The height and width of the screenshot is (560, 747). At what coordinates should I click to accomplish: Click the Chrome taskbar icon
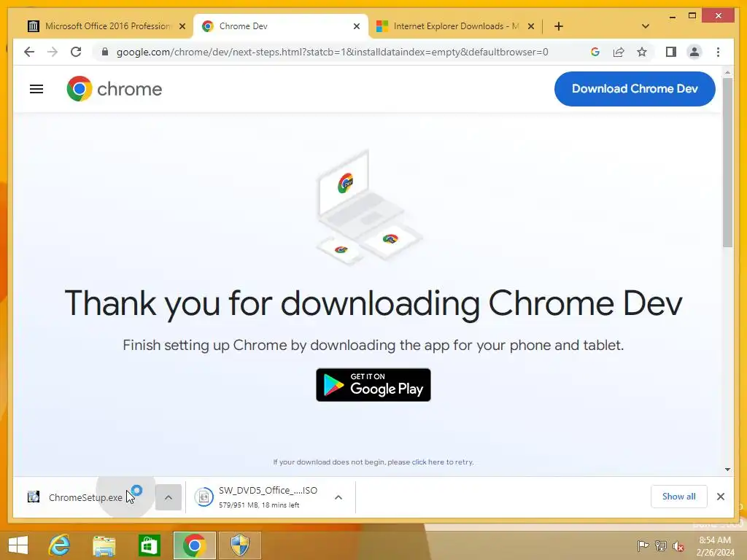[x=194, y=545]
